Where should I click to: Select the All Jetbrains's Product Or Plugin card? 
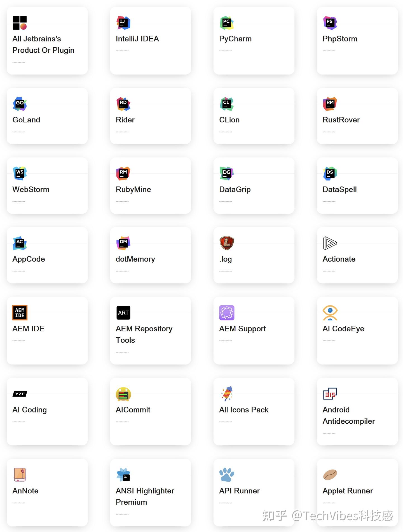click(47, 41)
